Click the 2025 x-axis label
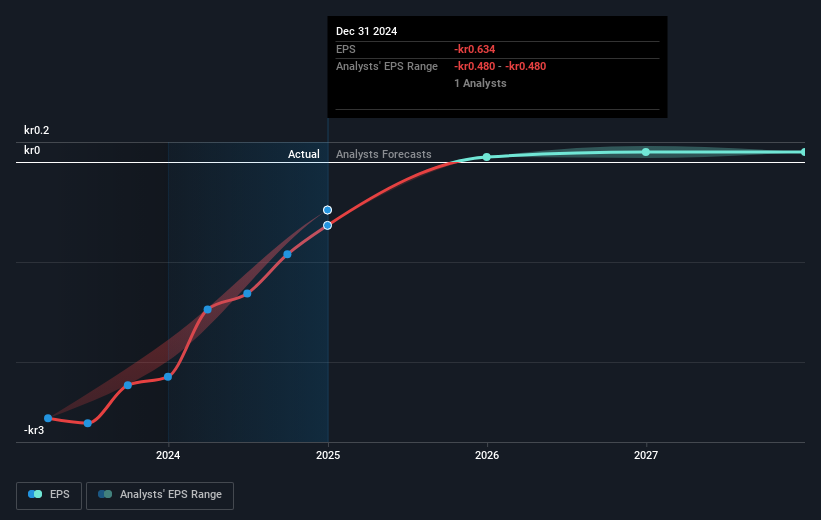This screenshot has height=520, width=821. (328, 455)
